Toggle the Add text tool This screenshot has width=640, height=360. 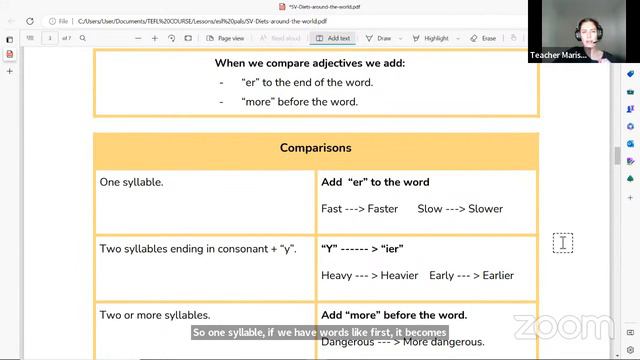333,38
